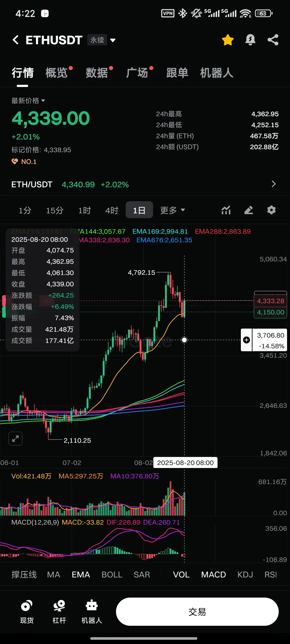
Task: Tap the VPN status bar icon
Action: tap(168, 13)
